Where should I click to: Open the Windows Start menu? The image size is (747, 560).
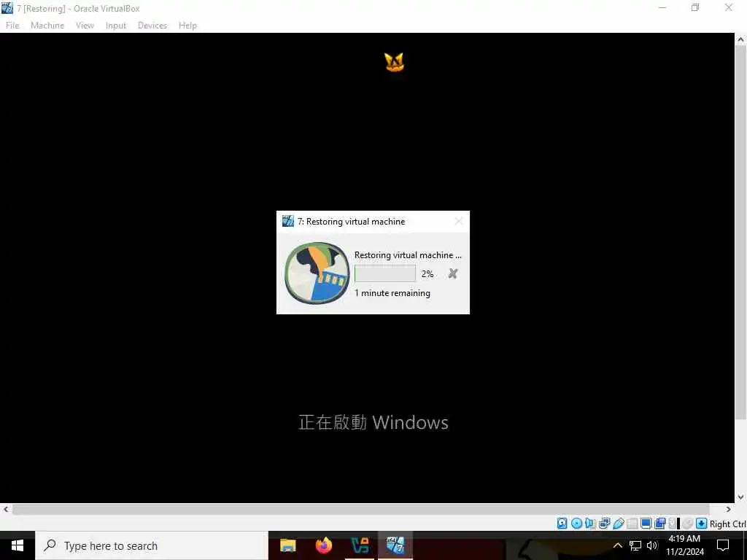point(18,545)
